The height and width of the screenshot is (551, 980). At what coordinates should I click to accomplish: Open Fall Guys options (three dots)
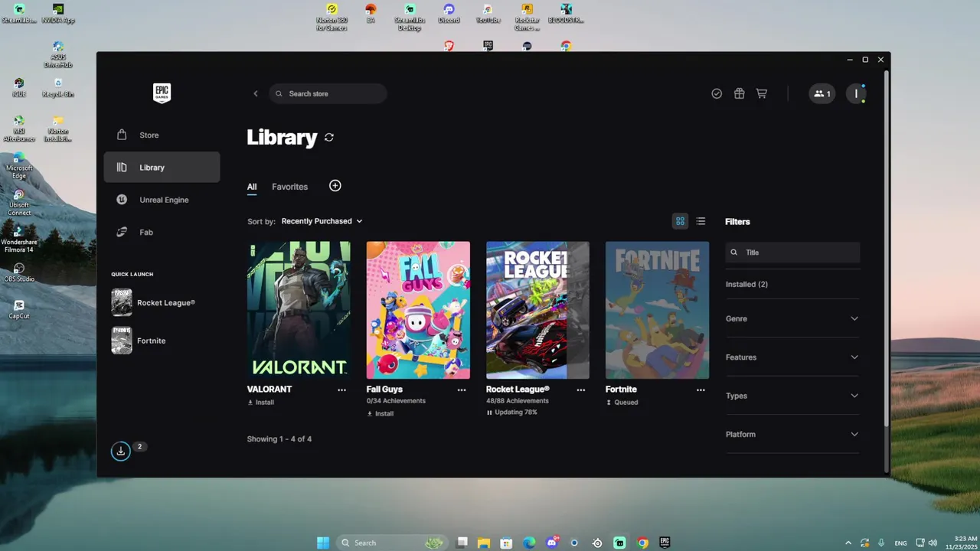click(462, 390)
